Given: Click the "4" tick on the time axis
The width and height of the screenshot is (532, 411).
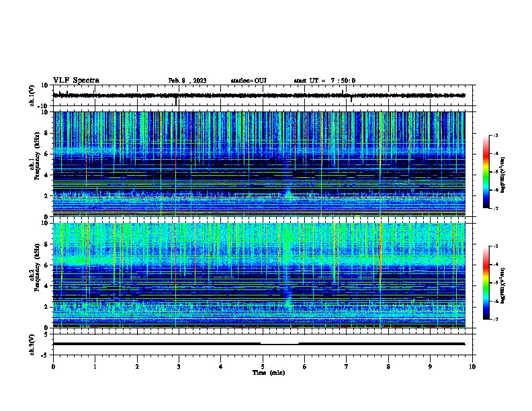Looking at the screenshot, I should 221,367.
